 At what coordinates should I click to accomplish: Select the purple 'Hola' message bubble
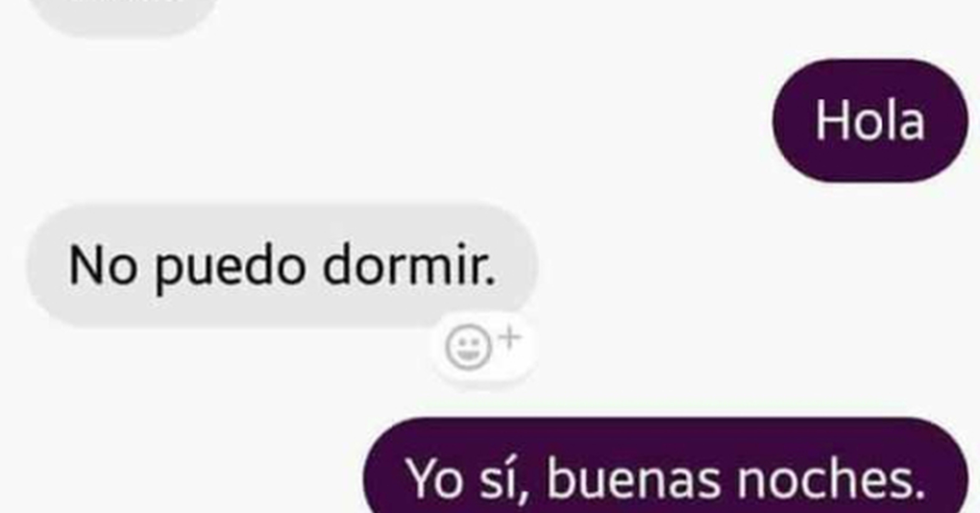[870, 121]
